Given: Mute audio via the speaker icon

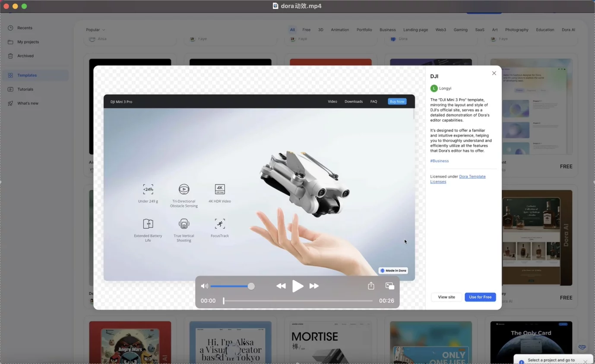Looking at the screenshot, I should click(204, 286).
